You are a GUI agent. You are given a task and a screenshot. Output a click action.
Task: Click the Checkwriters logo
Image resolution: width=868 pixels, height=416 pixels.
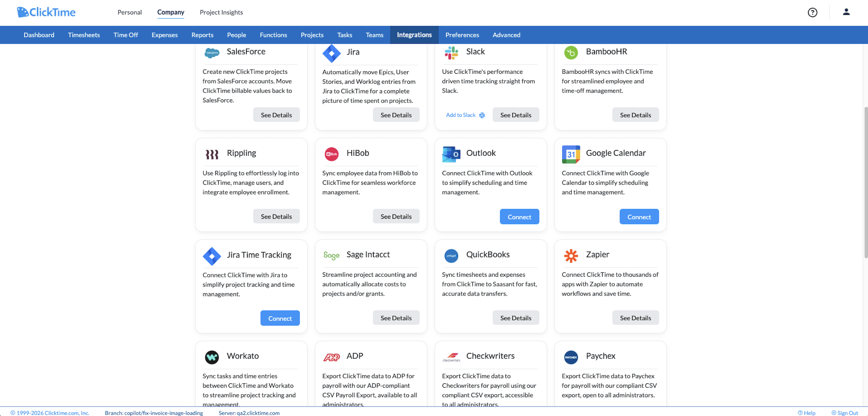pyautogui.click(x=451, y=357)
